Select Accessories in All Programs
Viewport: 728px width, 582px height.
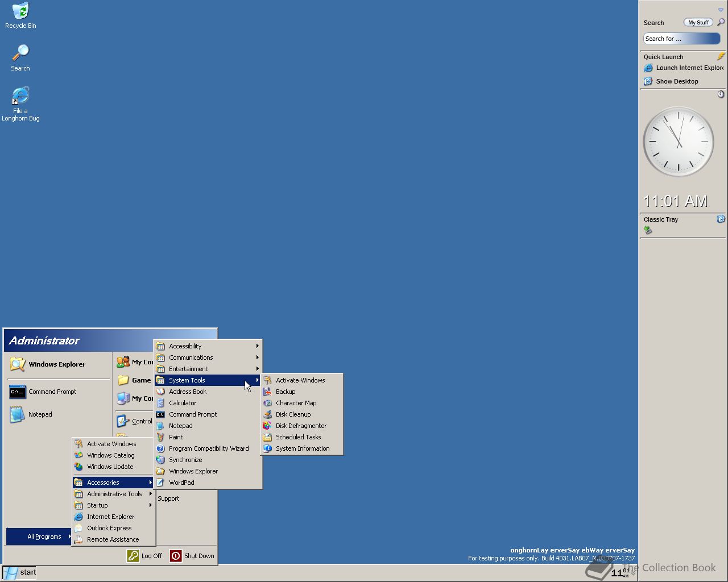coord(114,483)
